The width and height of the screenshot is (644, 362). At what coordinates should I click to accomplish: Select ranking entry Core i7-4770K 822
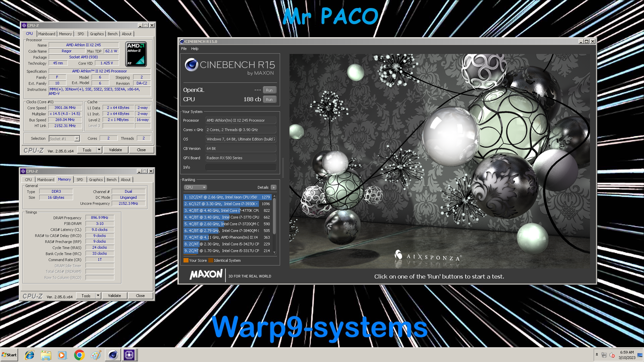(227, 210)
